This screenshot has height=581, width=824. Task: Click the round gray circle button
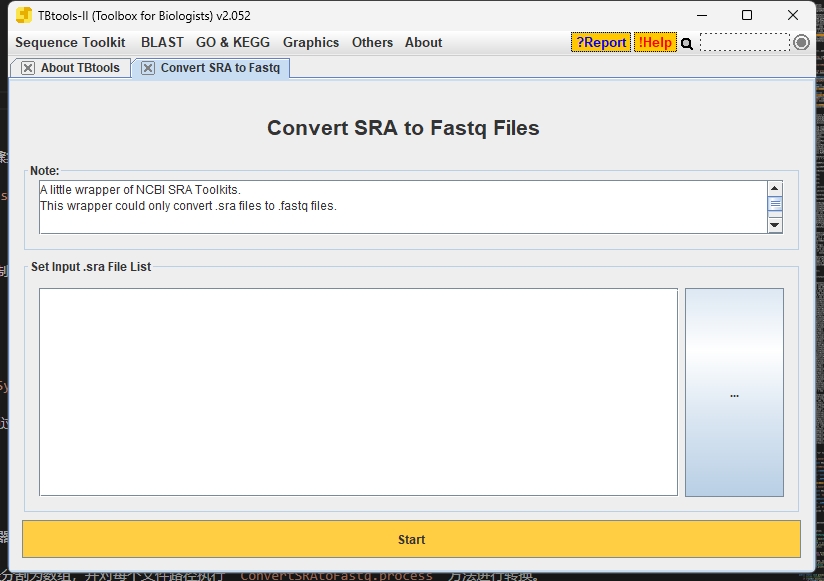[801, 42]
